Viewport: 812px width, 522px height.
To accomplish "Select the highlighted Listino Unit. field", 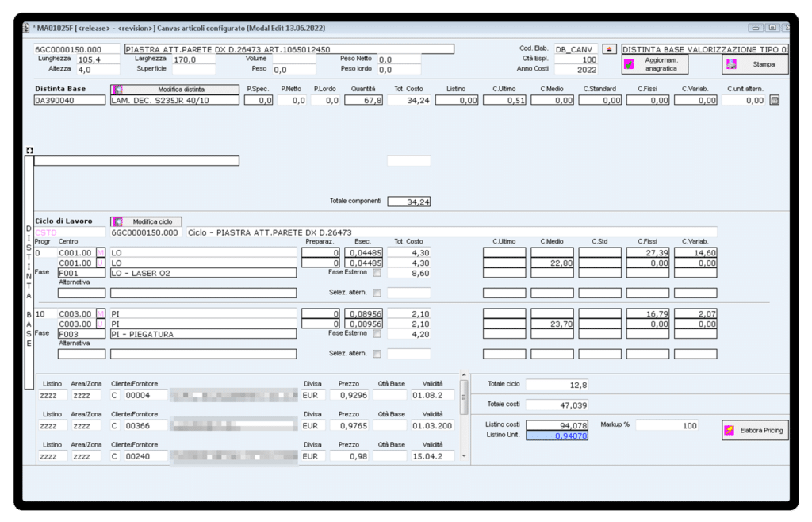I will click(x=557, y=436).
